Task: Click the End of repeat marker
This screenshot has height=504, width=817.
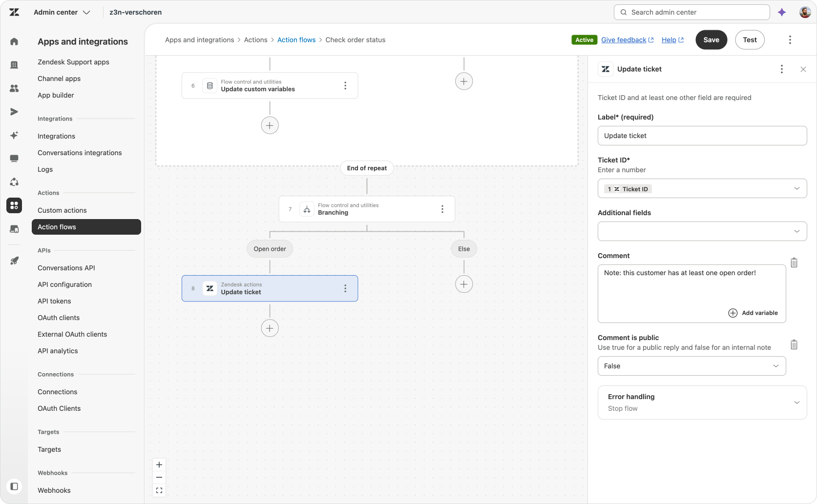Action: tap(367, 168)
